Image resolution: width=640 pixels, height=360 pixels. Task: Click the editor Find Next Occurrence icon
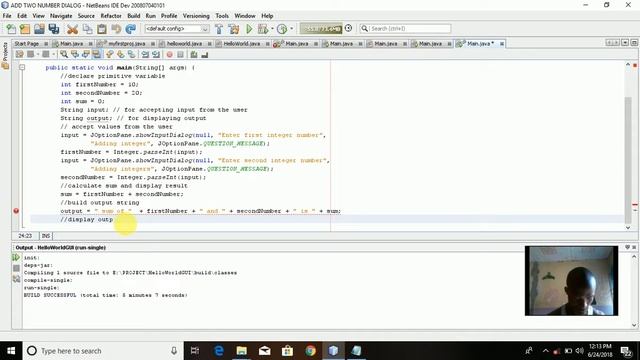pos(85,54)
